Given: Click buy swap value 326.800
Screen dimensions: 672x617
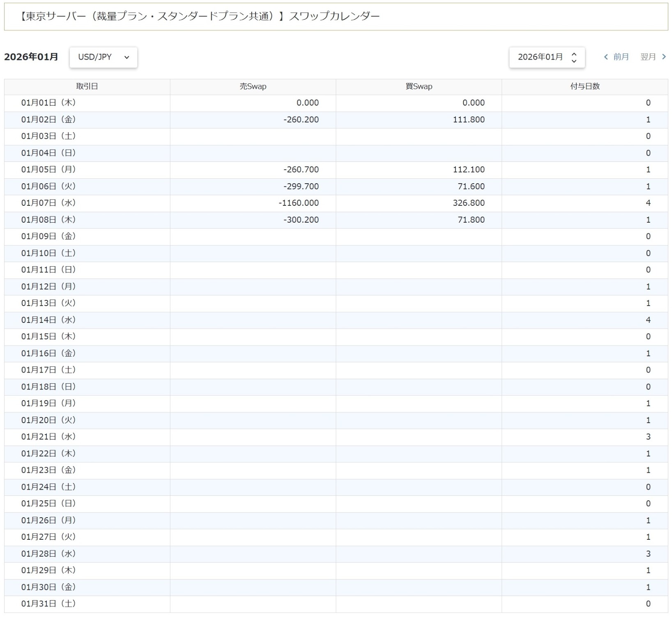Looking at the screenshot, I should (x=469, y=203).
